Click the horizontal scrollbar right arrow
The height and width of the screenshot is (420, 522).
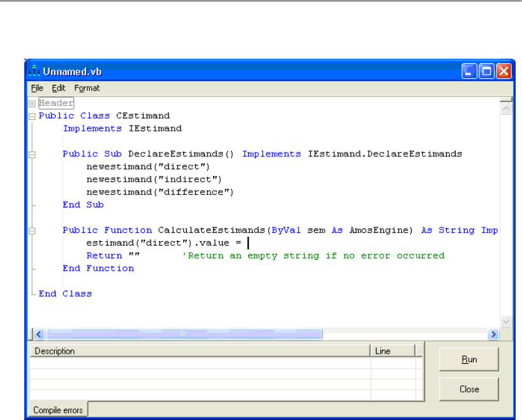[493, 334]
